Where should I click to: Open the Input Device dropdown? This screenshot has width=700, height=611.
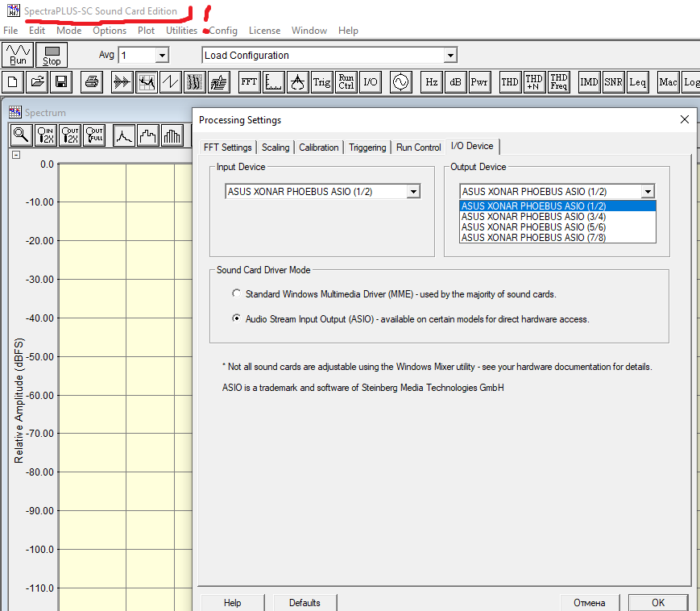[x=413, y=192]
